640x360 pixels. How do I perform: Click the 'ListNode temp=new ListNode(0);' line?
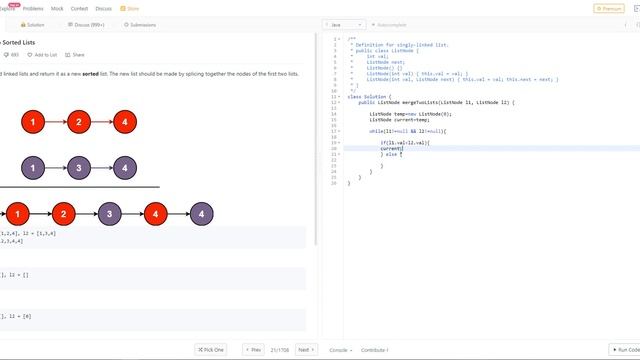point(410,114)
